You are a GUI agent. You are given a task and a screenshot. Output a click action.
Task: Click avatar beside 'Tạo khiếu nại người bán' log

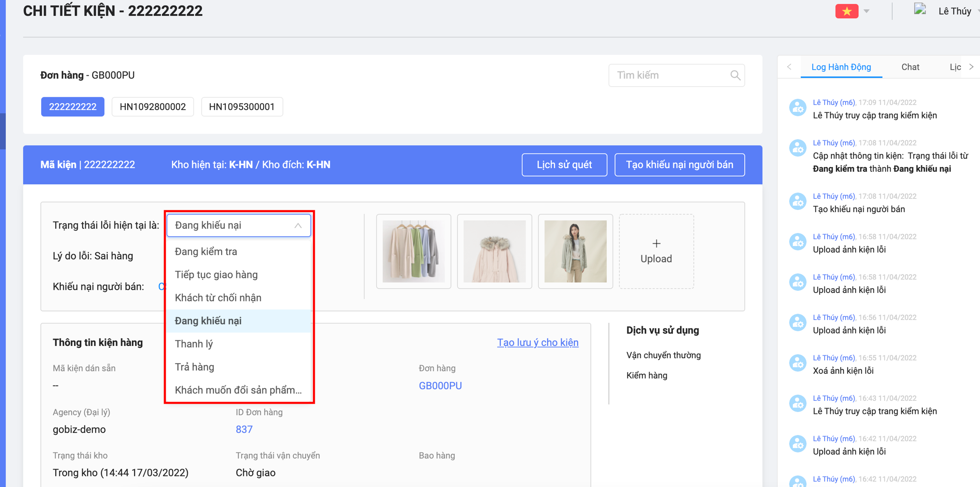(x=798, y=202)
